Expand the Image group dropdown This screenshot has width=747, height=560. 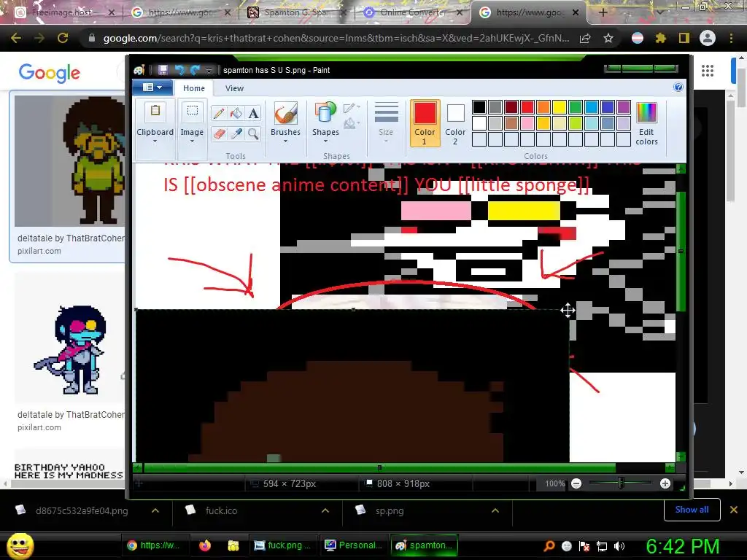click(192, 141)
